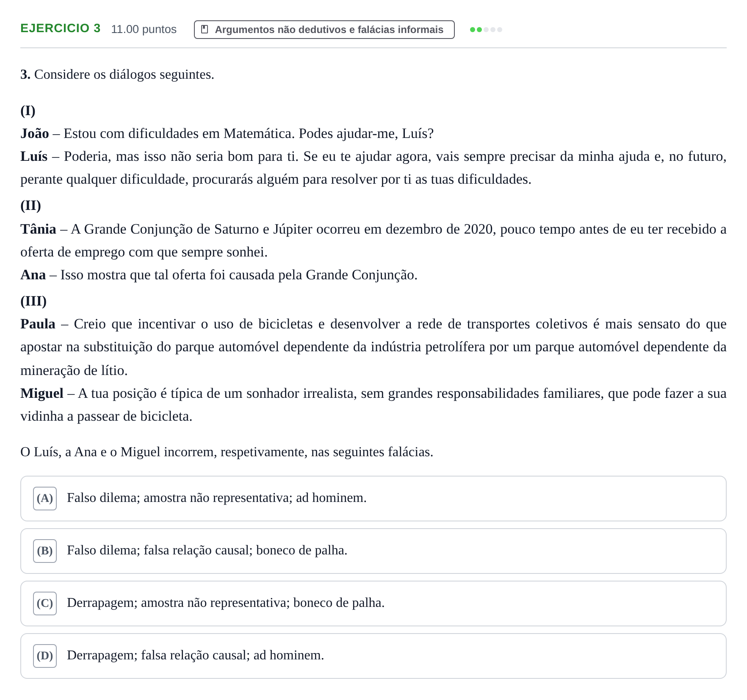Image resolution: width=747 pixels, height=700 pixels.
Task: Click the speaker name 'João'
Action: coord(35,134)
